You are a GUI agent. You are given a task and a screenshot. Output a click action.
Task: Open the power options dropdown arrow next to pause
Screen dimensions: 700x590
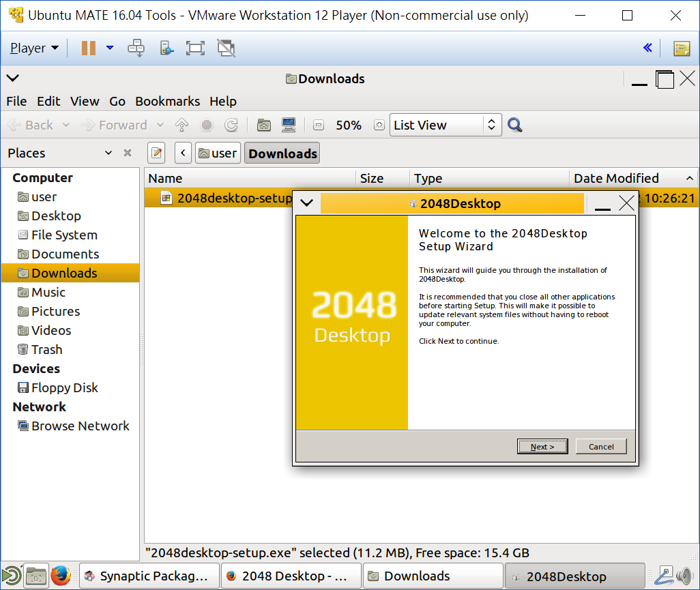[x=110, y=48]
